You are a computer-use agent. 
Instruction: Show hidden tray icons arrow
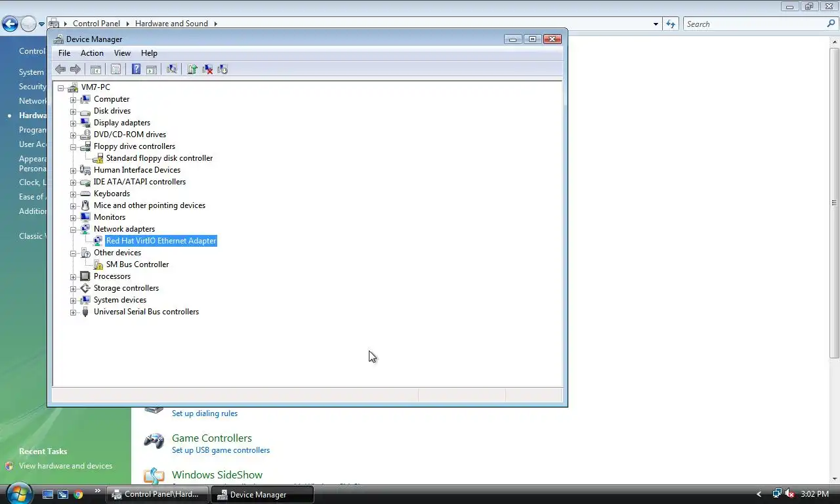click(759, 494)
